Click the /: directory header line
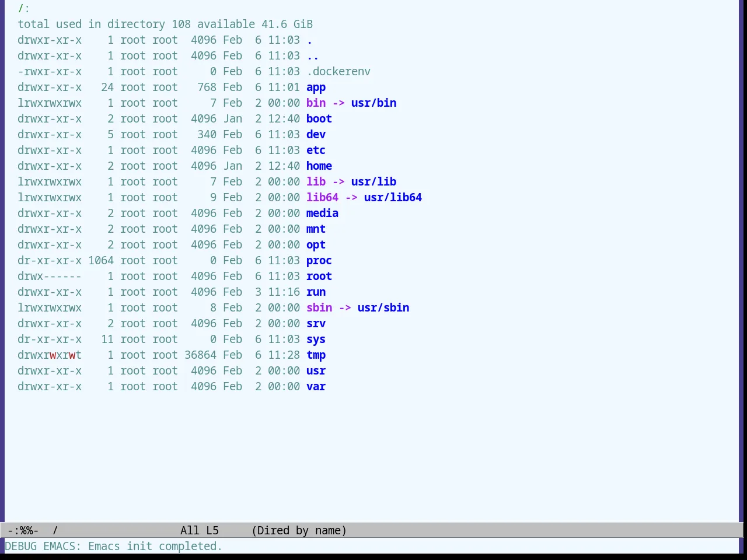Screen dimensions: 747x560 point(24,9)
